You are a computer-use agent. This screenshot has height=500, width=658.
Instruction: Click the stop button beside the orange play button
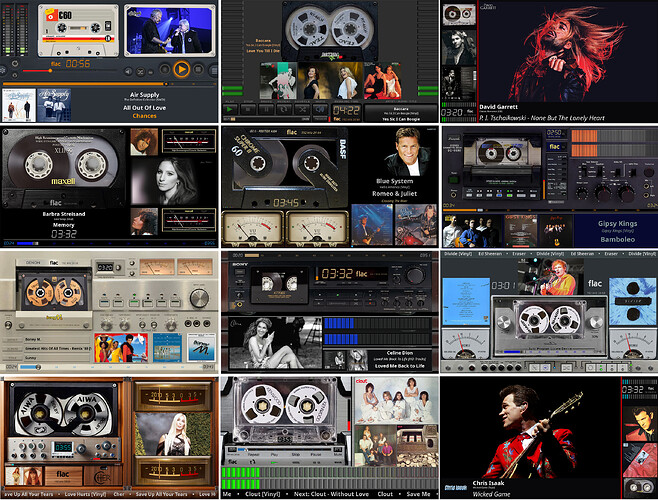(x=198, y=69)
